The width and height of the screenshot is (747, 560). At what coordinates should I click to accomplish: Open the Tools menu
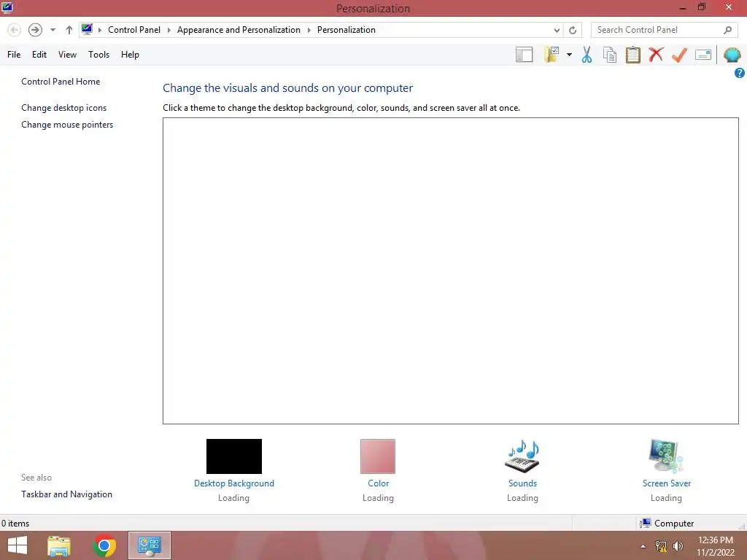tap(98, 55)
